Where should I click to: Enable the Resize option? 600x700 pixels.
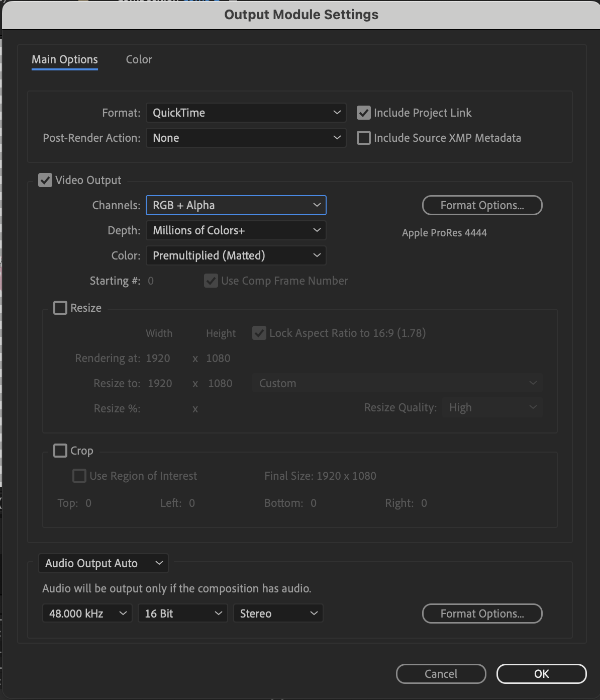pyautogui.click(x=60, y=307)
